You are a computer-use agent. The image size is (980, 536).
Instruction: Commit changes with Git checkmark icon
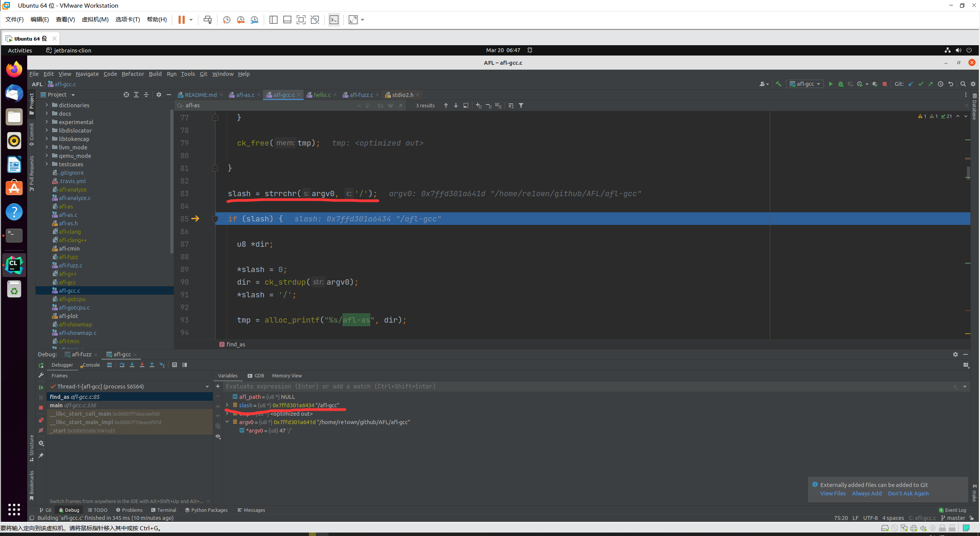[x=921, y=84]
